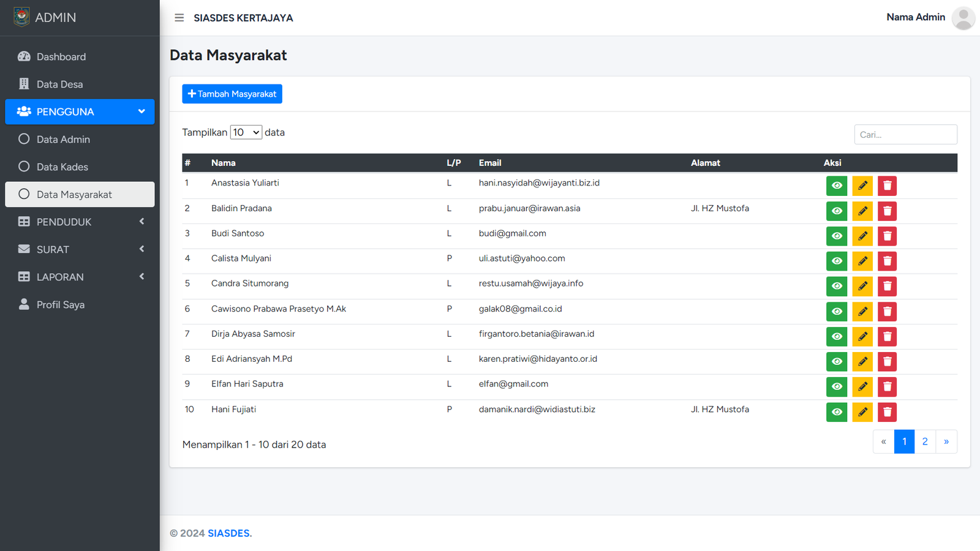980x551 pixels.
Task: Click the edit pencil for Budi Santoso
Action: pos(862,236)
